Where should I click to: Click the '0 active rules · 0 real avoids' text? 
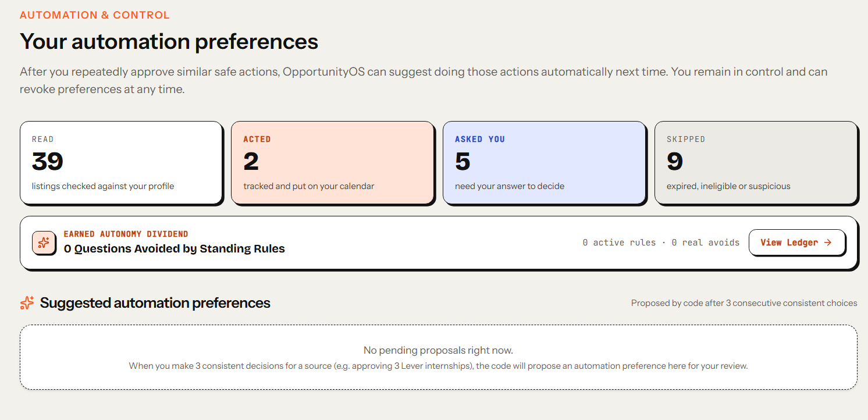pyautogui.click(x=661, y=243)
